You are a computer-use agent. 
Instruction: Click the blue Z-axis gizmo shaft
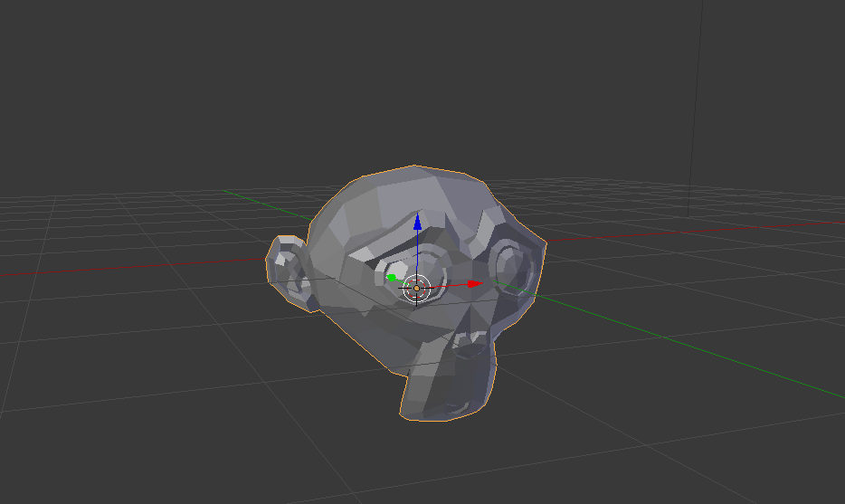click(x=416, y=253)
